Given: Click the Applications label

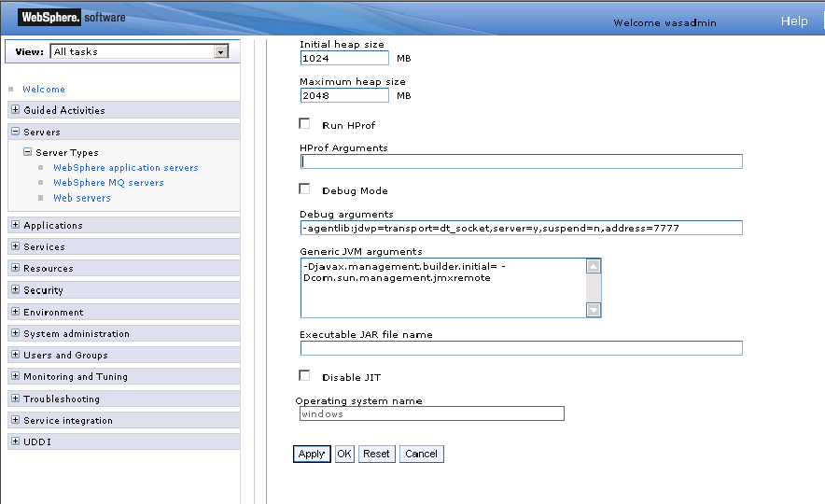Looking at the screenshot, I should pos(53,225).
